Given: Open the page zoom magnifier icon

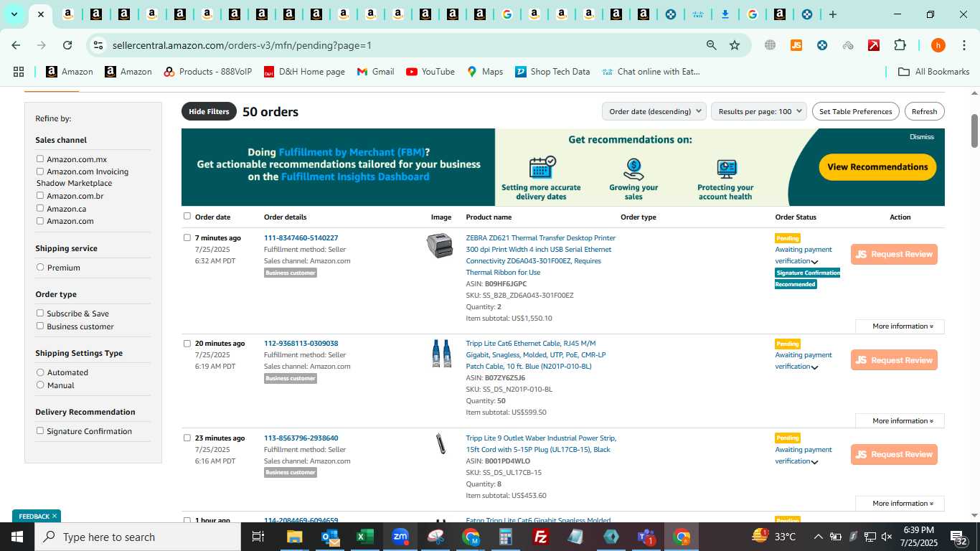Looking at the screenshot, I should point(711,45).
